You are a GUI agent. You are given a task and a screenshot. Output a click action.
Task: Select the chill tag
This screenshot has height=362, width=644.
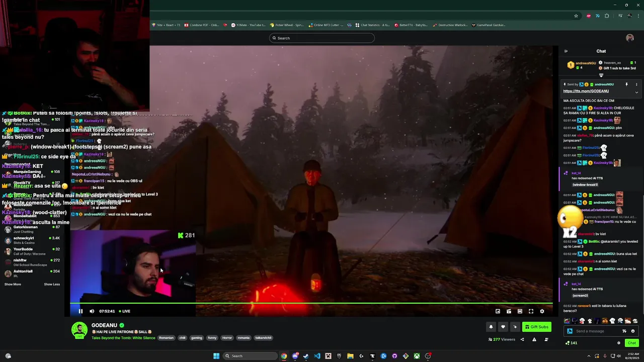coord(183,338)
